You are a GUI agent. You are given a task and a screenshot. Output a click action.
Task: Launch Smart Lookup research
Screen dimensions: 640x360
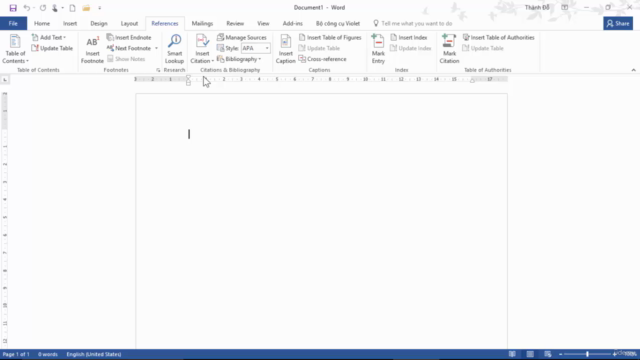[174, 49]
